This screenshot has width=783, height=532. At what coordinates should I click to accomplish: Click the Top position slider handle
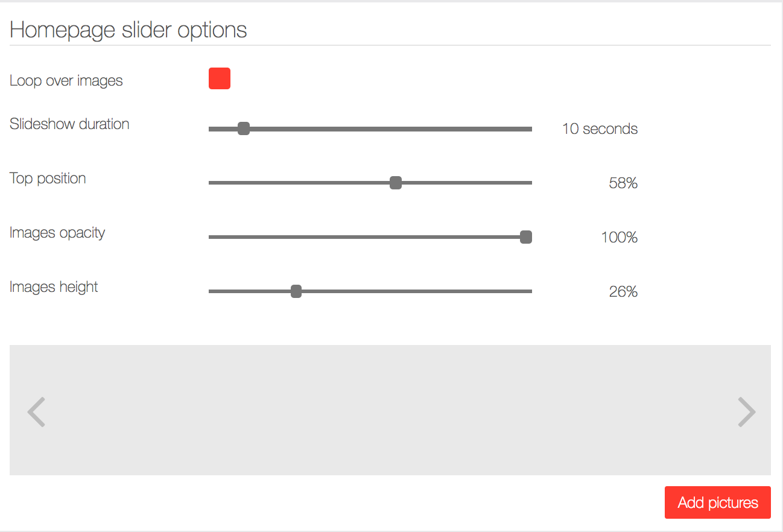tap(396, 183)
